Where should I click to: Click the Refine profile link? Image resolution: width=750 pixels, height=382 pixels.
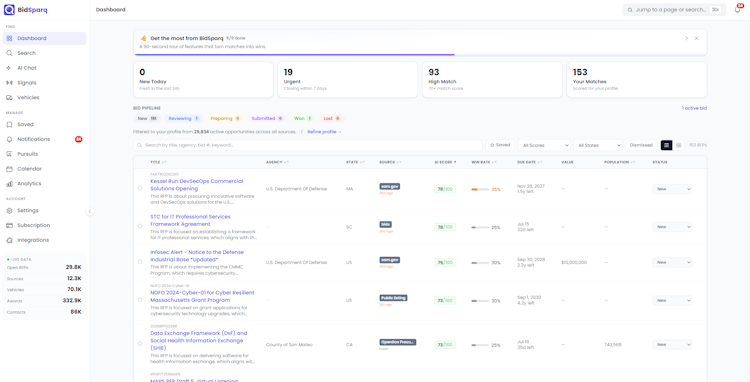[324, 131]
